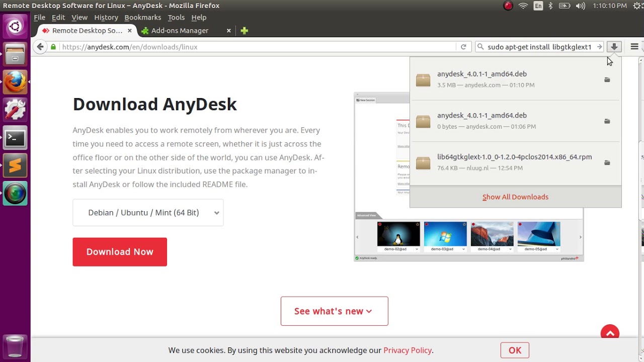Open containing folder for lib64gtkglext rpm download

pos(607,162)
